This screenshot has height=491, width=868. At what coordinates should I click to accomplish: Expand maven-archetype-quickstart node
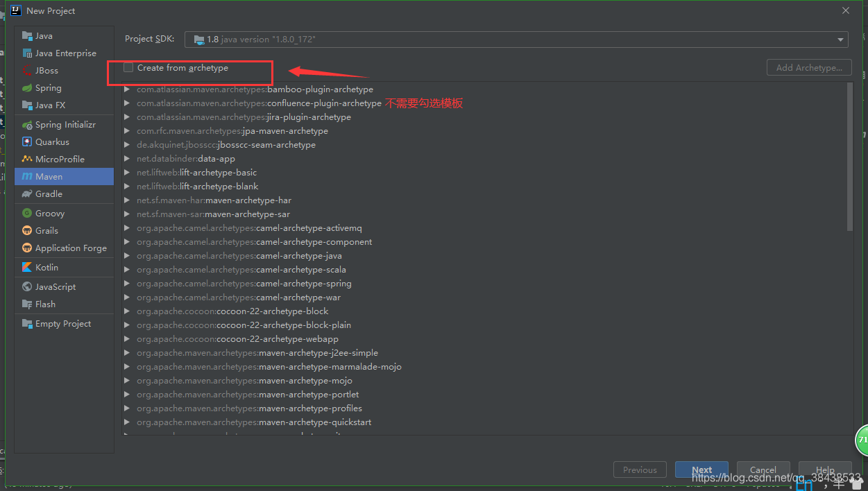pyautogui.click(x=127, y=422)
